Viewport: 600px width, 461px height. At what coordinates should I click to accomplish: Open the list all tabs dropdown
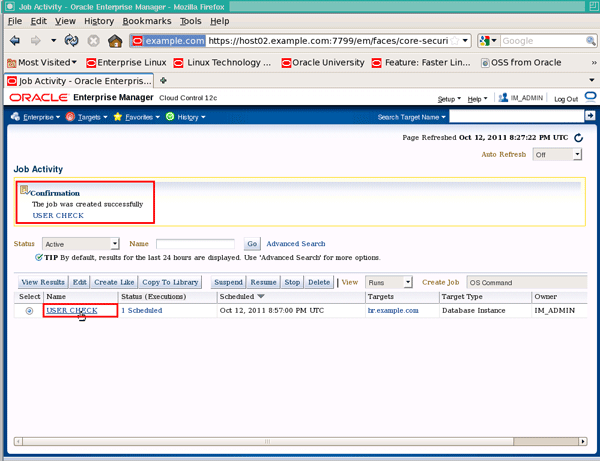(x=592, y=80)
